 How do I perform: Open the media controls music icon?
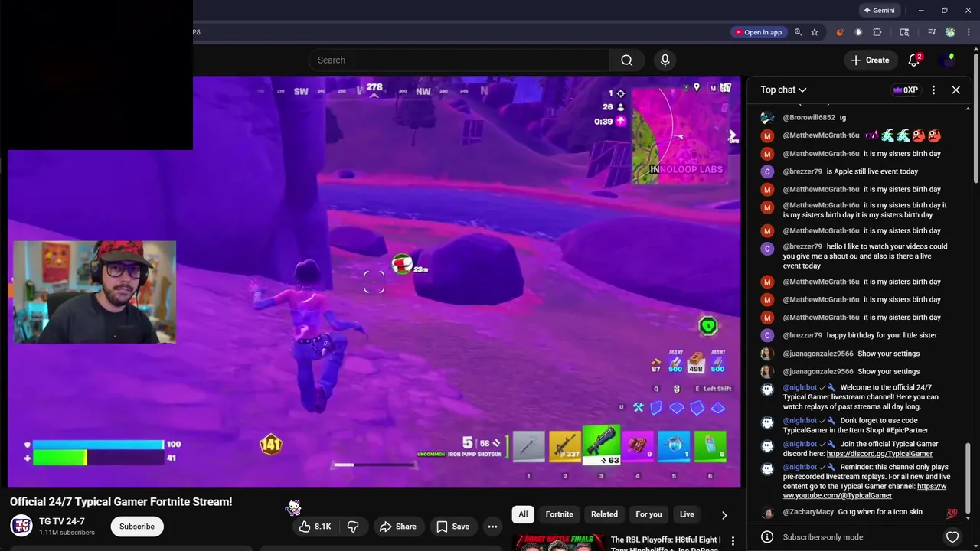932,32
